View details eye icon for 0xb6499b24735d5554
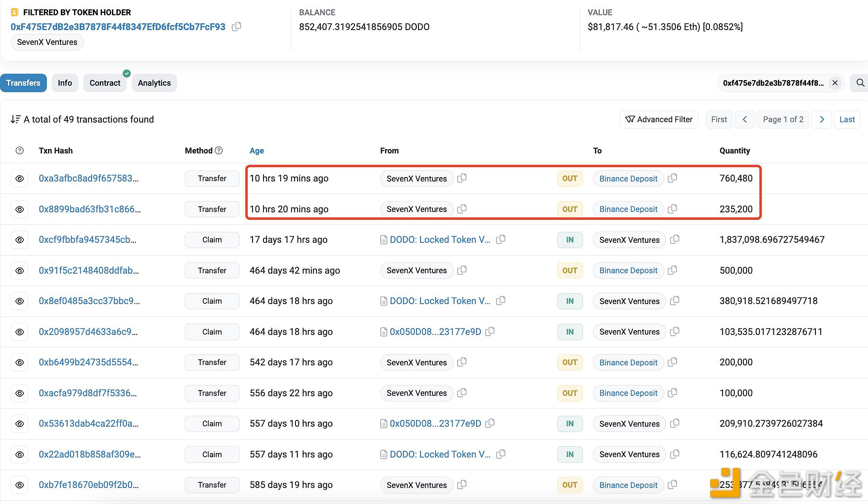Viewport: 868px width, 504px height. pos(20,363)
